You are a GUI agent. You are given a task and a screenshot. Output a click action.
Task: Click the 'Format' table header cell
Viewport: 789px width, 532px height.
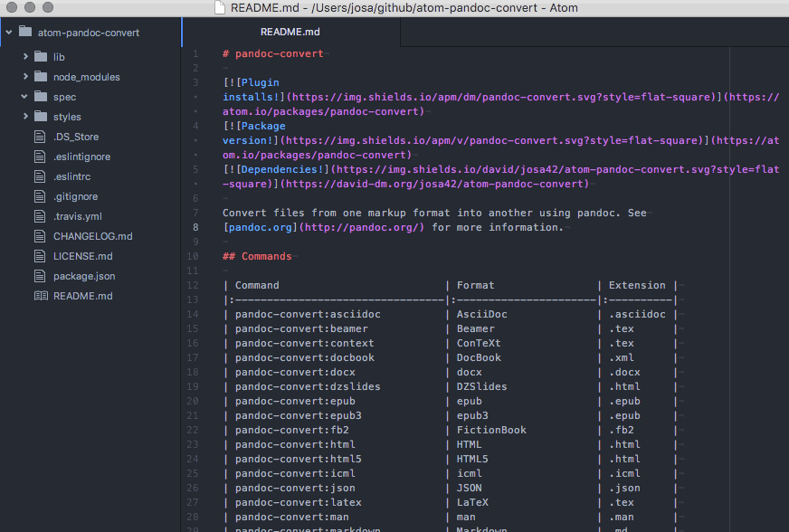pyautogui.click(x=476, y=285)
